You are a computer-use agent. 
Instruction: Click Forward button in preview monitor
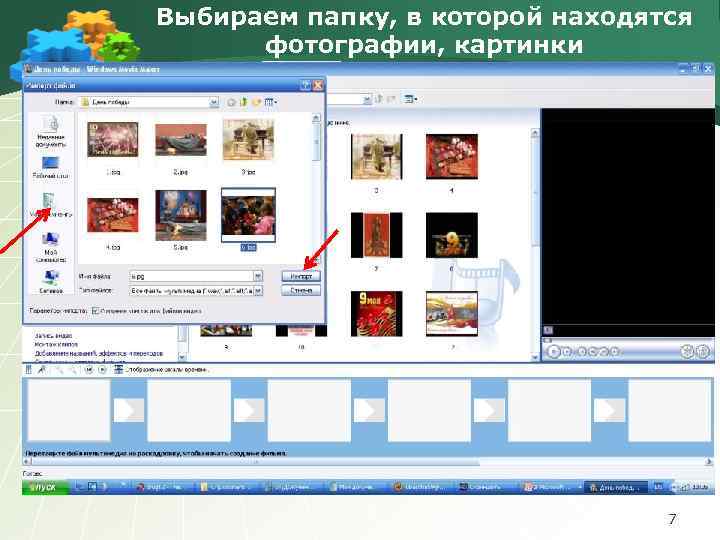615,352
